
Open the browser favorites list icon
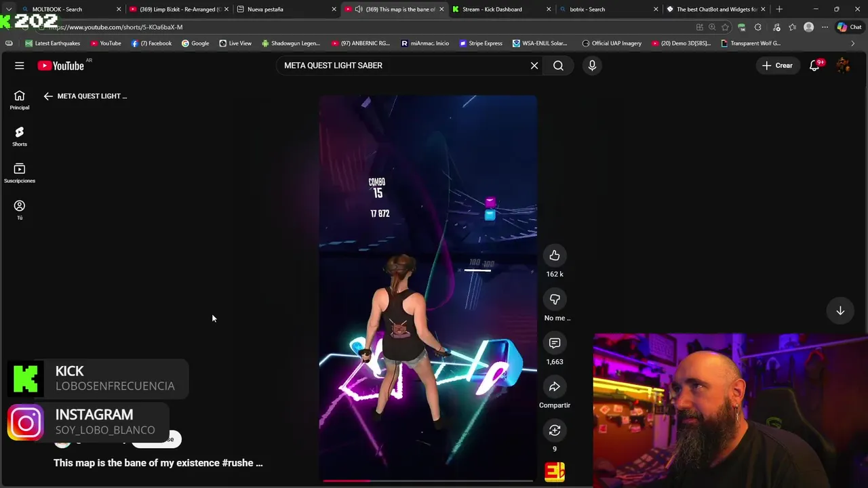click(792, 27)
